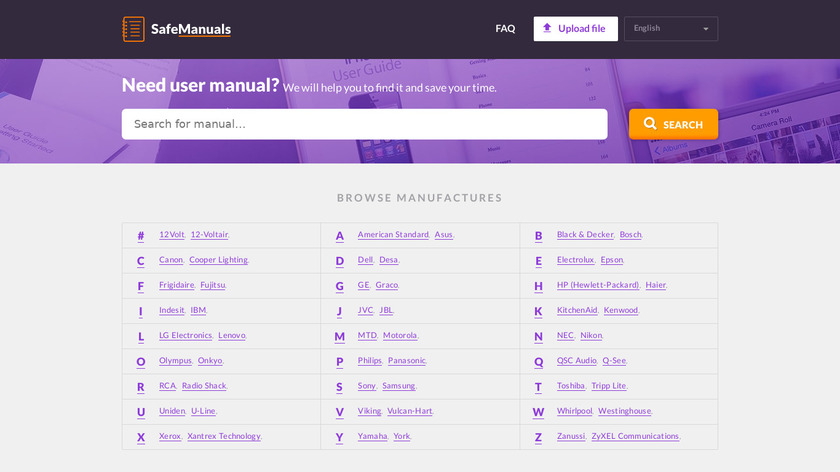Browse Black & Decker manuals

[x=585, y=235]
